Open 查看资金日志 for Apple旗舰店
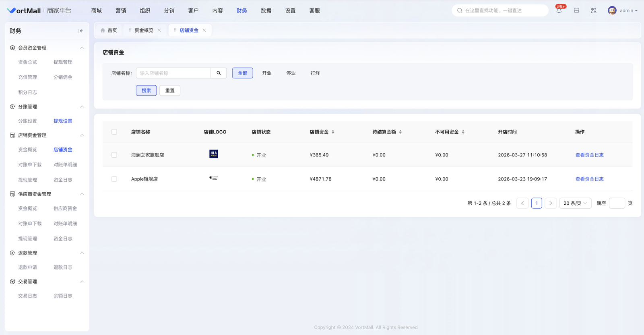 [589, 179]
